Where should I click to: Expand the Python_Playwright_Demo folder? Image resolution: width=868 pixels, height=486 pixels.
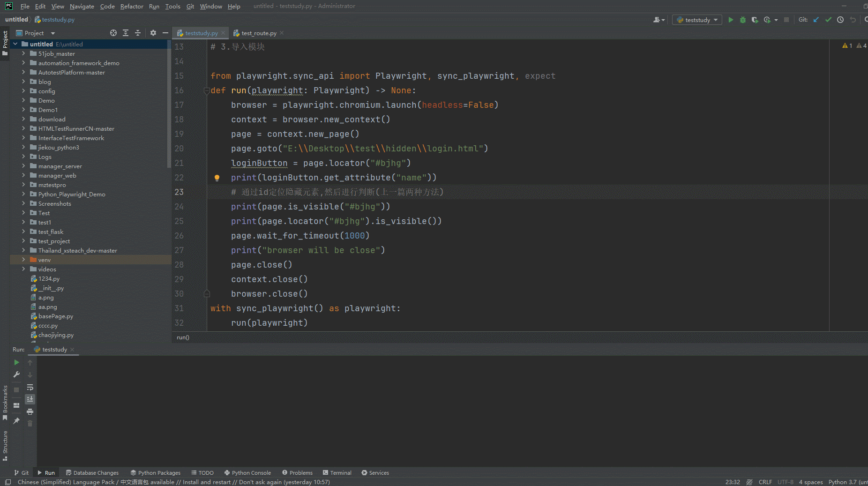23,194
